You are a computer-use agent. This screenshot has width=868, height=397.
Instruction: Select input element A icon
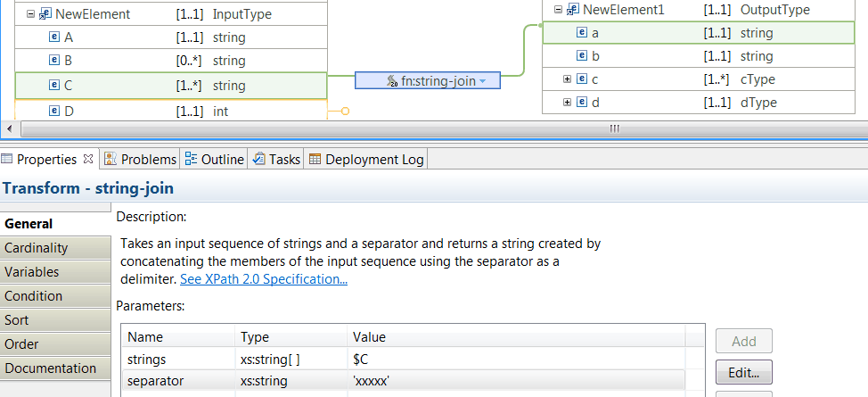point(54,38)
